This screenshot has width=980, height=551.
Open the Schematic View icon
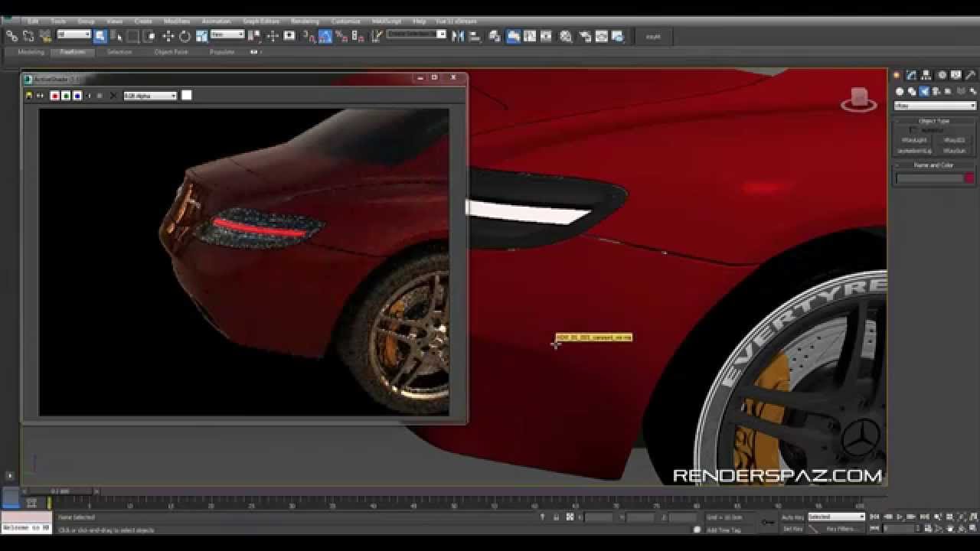point(546,35)
